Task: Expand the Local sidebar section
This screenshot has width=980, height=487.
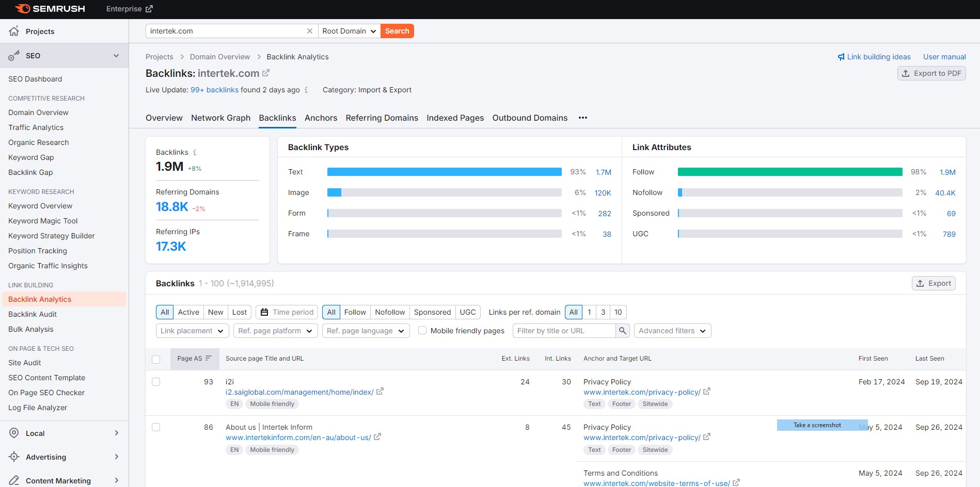Action: point(116,433)
